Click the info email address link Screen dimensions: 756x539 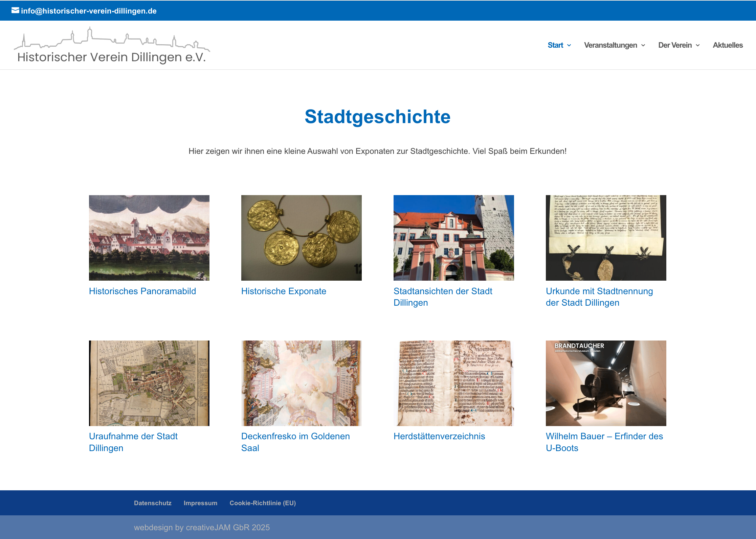pyautogui.click(x=89, y=11)
